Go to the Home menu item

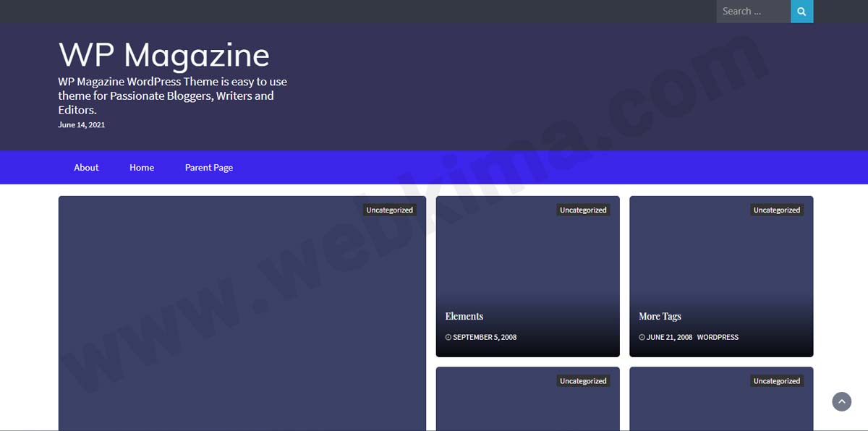pyautogui.click(x=142, y=168)
